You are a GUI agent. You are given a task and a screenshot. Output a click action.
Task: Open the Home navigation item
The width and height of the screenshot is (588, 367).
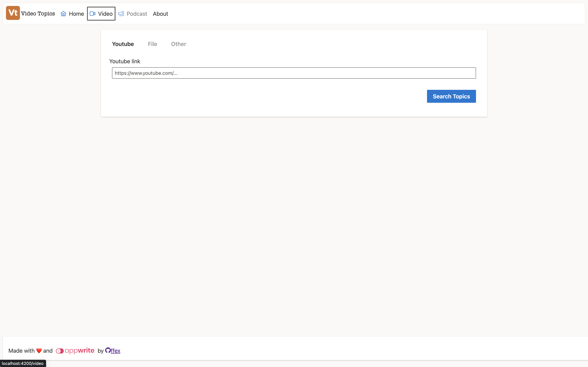(76, 14)
